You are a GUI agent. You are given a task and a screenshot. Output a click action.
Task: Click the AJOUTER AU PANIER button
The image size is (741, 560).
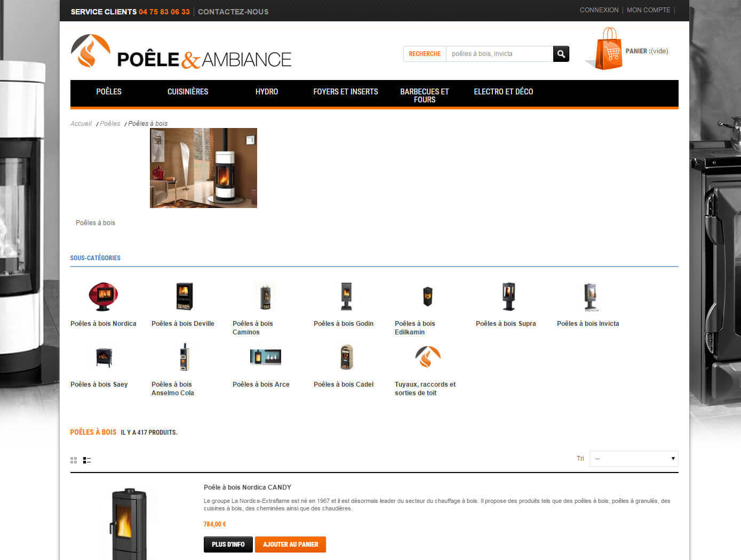(290, 545)
